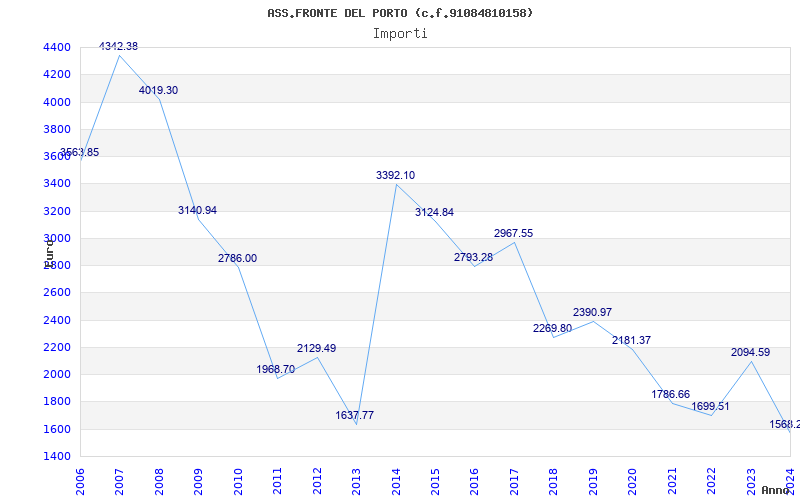Viewport: 800px width, 500px height.
Task: Click the 1800 y-axis tick label
Action: pos(57,402)
